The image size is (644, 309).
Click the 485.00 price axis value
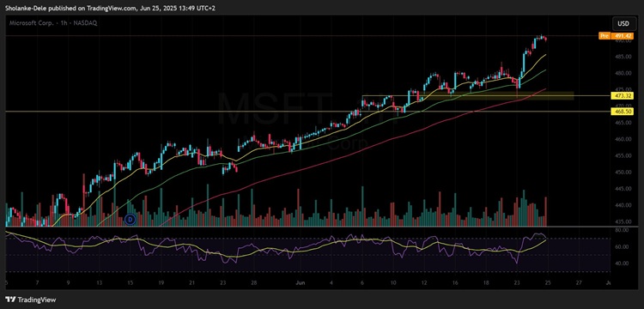pos(623,57)
